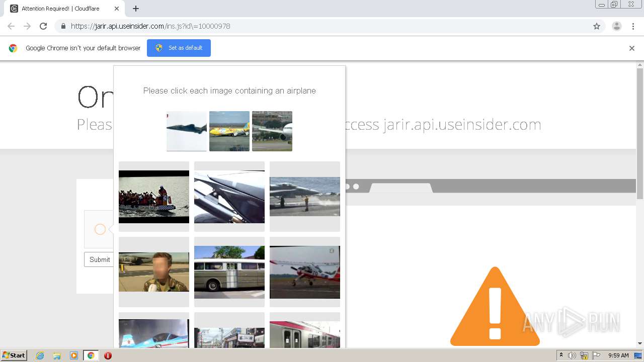
Task: Click the lock icon in the address bar
Action: click(x=63, y=26)
